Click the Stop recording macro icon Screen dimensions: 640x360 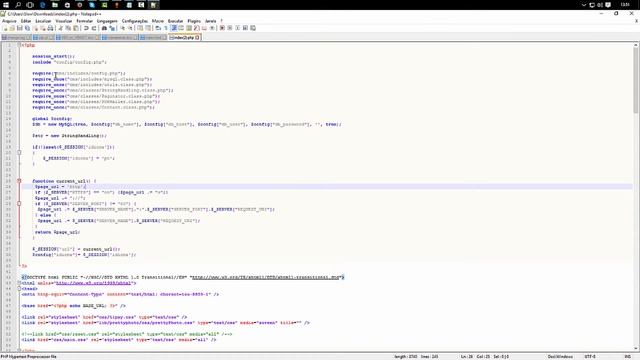230,28
